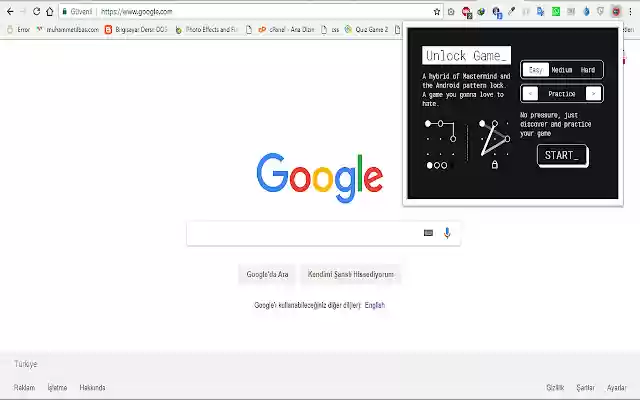Click the address bar URL
The image size is (640, 400).
pyautogui.click(x=136, y=12)
